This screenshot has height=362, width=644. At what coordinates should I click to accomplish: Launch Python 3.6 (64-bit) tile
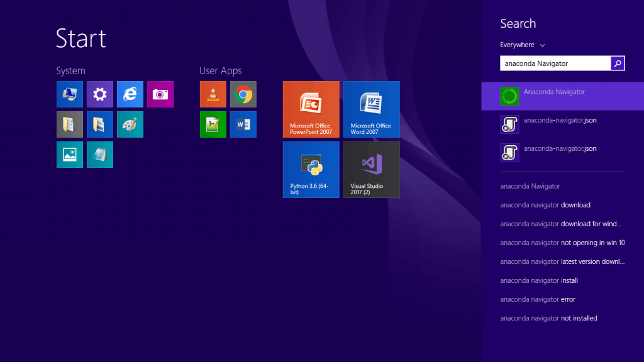pos(311,170)
